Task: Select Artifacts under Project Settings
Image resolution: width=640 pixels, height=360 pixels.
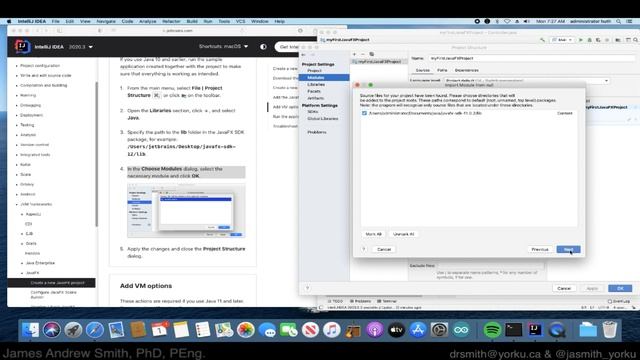Action: click(x=316, y=98)
